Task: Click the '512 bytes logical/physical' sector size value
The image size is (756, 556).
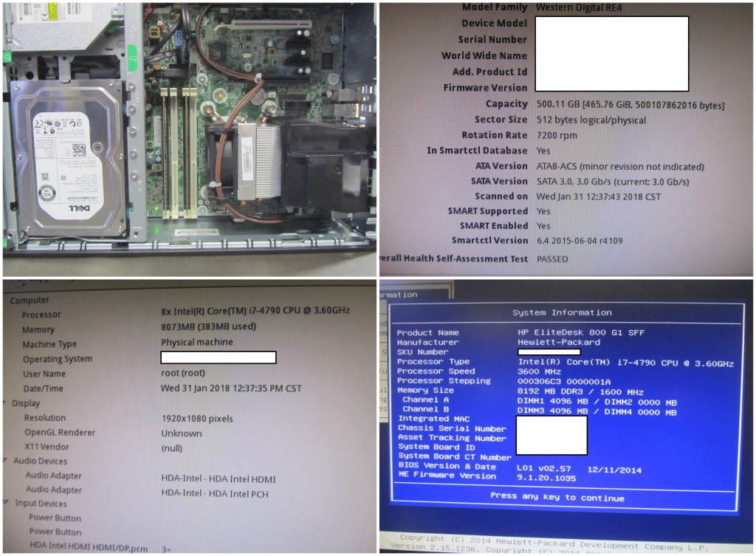Action: pyautogui.click(x=591, y=120)
